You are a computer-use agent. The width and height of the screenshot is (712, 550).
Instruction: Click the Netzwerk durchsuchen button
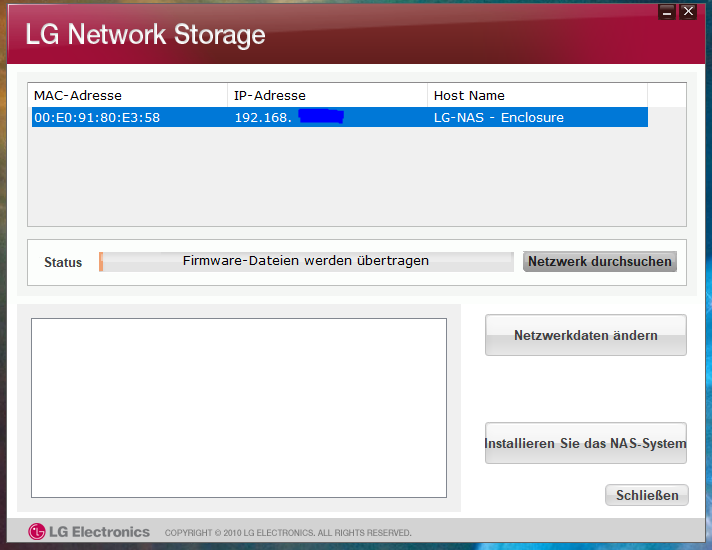[x=600, y=262]
